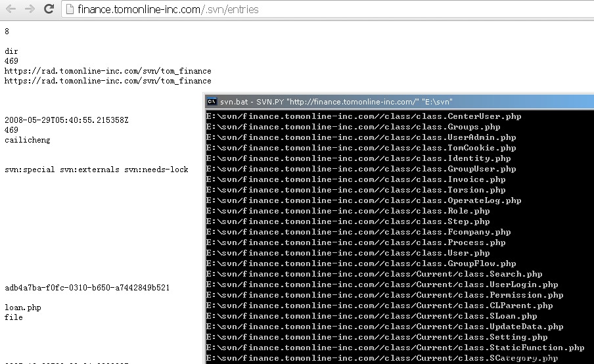Reload the page with the refresh icon

(49, 9)
